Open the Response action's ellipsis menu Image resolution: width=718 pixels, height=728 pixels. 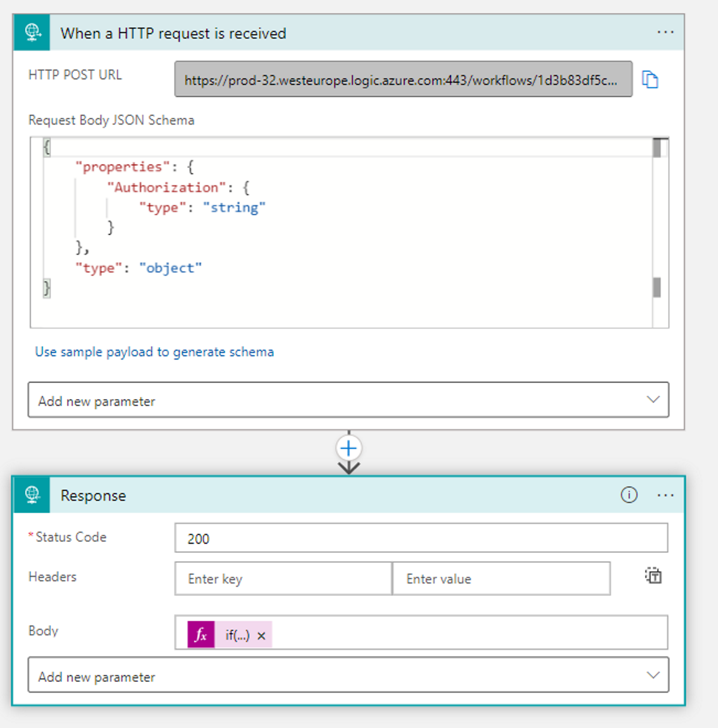pos(665,495)
